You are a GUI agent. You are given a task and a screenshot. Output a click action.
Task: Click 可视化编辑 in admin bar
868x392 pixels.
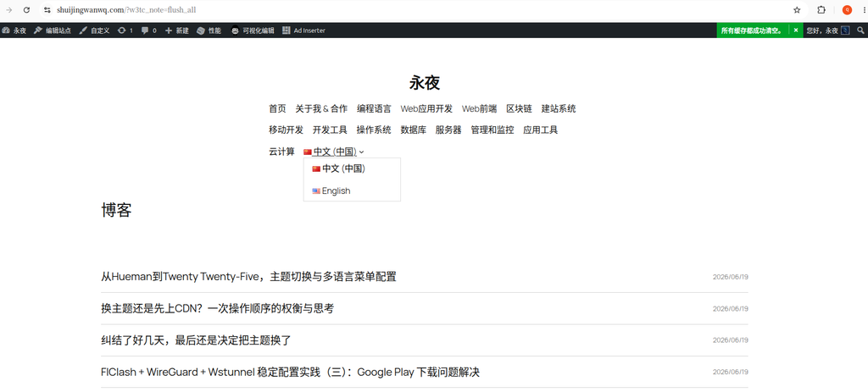tap(253, 30)
